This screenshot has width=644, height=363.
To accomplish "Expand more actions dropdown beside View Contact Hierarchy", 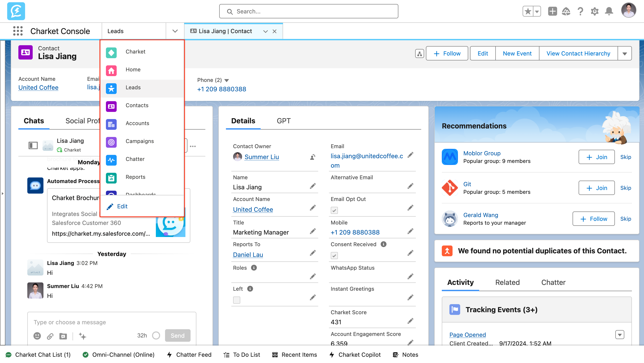I will [x=625, y=53].
